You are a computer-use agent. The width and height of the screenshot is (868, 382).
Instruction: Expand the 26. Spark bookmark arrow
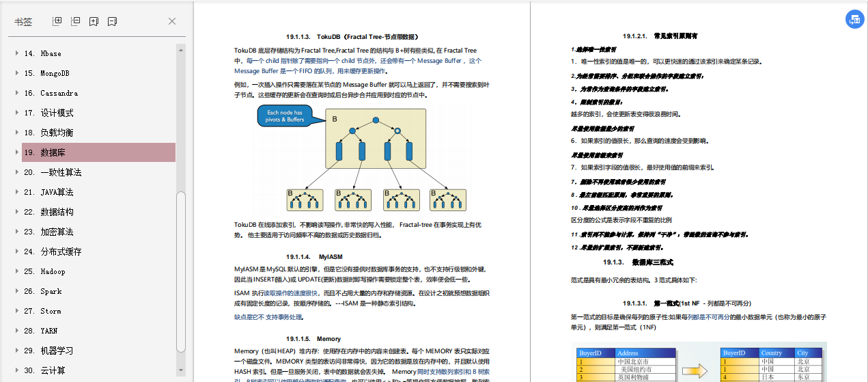(17, 291)
